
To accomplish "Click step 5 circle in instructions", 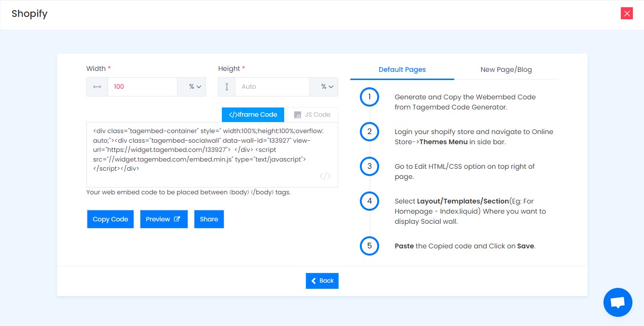I will [370, 246].
